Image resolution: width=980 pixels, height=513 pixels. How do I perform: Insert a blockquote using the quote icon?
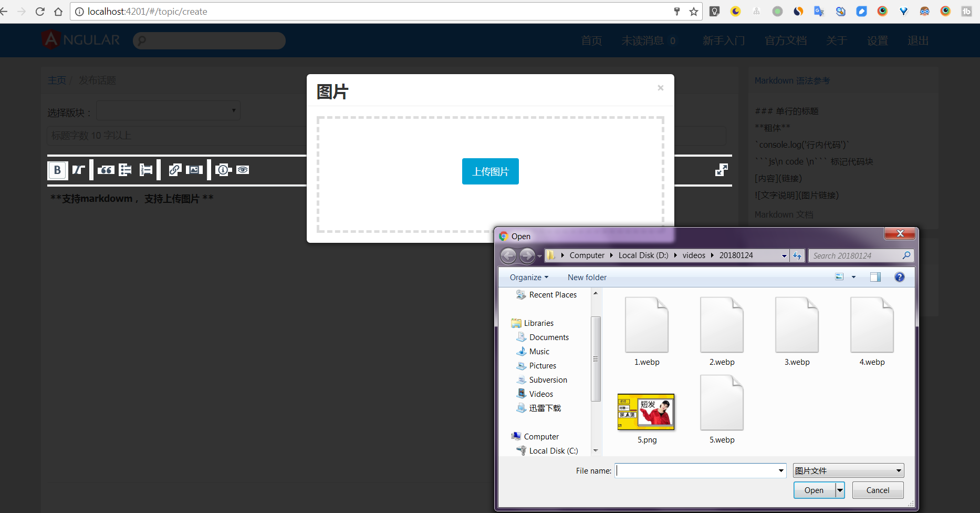coord(106,170)
